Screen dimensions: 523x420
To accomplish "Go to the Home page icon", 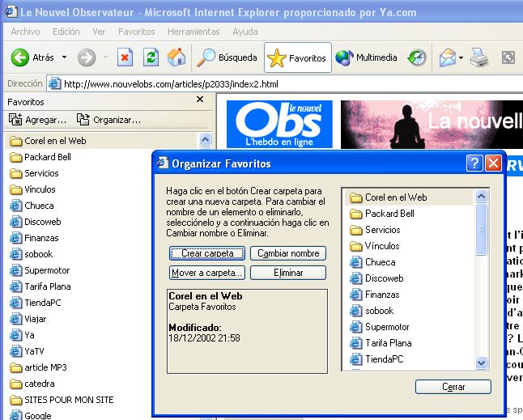I will click(176, 57).
